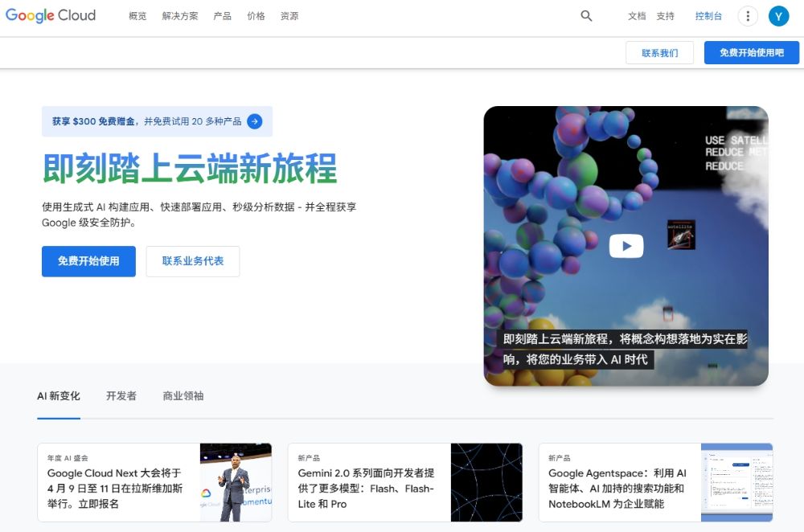Screen dimensions: 804x532
Task: Open the 产品 menu
Action: click(222, 16)
